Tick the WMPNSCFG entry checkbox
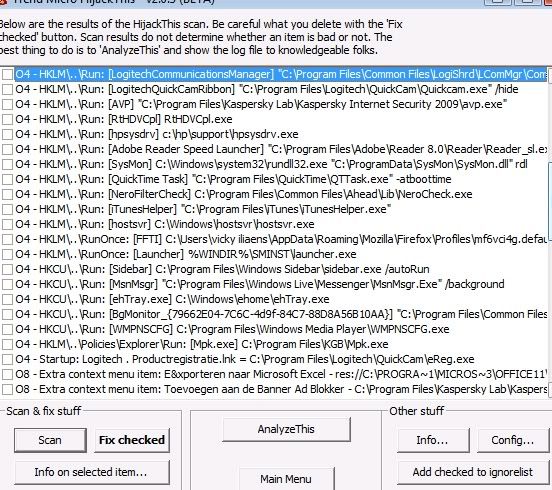The height and width of the screenshot is (490, 552). coord(7,329)
